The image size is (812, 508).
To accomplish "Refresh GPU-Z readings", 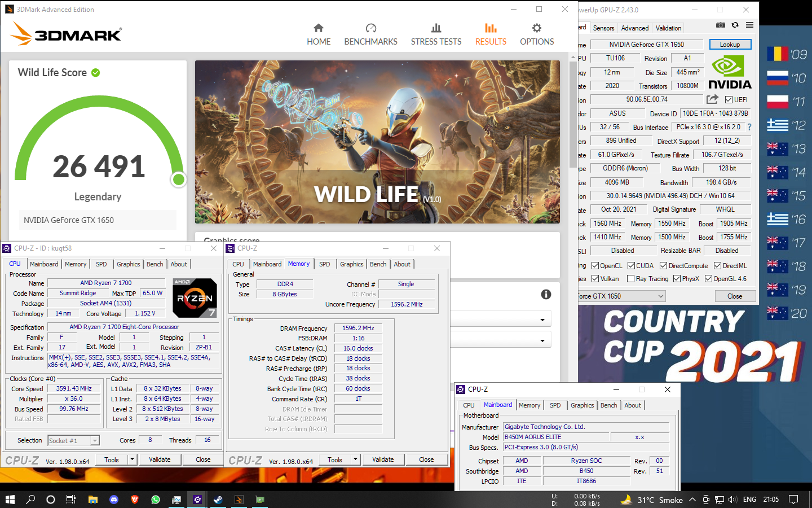I will pos(735,25).
